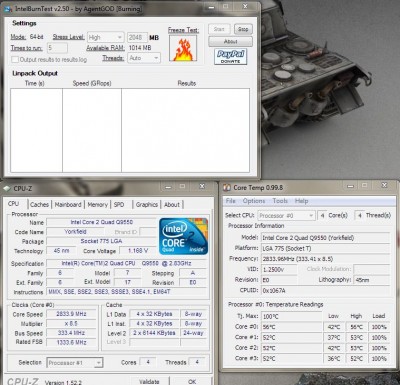Click the Code Name value Yorkfield
This screenshot has width=400, height=385.
coord(75,231)
